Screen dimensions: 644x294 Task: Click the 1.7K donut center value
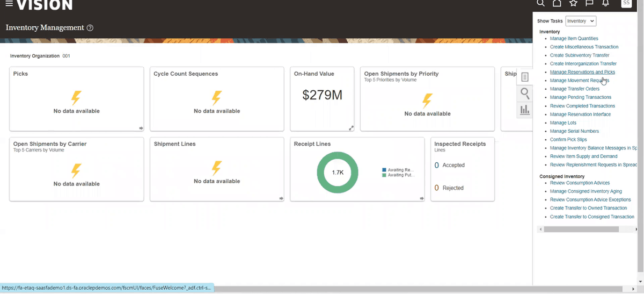pos(338,173)
